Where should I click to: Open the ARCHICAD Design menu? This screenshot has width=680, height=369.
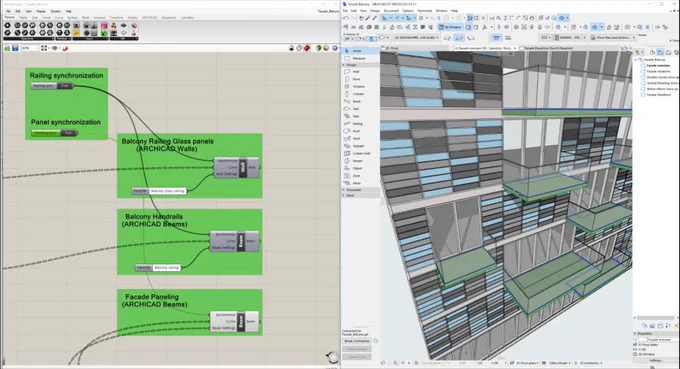(x=375, y=11)
